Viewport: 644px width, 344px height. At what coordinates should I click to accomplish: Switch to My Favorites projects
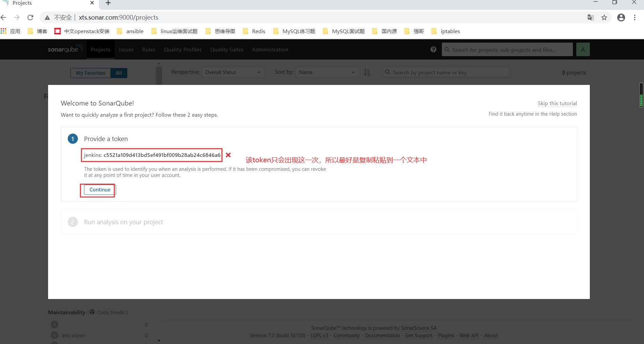[x=90, y=73]
